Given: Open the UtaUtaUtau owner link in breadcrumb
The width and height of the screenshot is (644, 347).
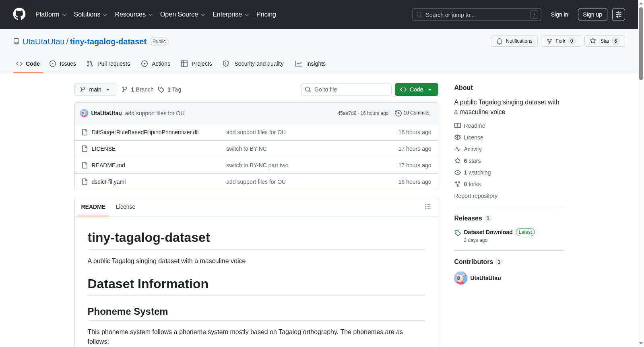Looking at the screenshot, I should (x=43, y=42).
